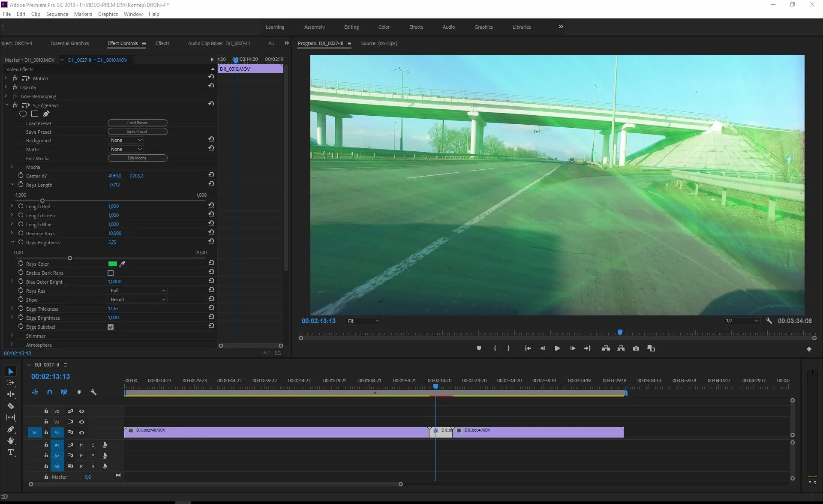Expand the Shimmer parameter group
Screen dimensions: 823x504
point(12,336)
